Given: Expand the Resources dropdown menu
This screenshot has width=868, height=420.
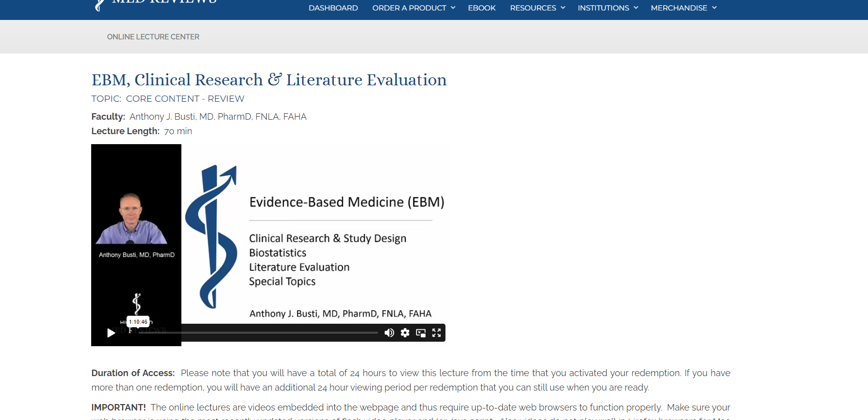Looking at the screenshot, I should 537,8.
